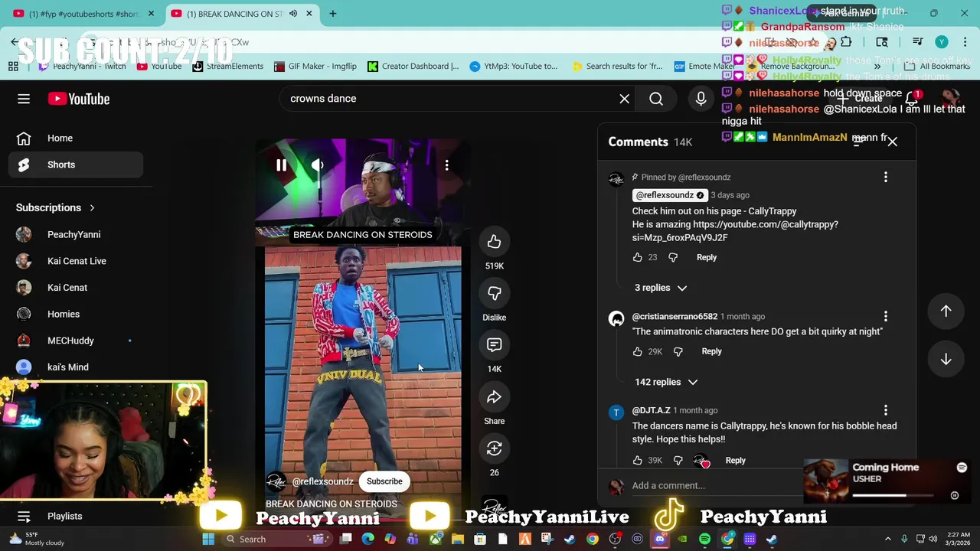Like the pinned comment with 23 likes
This screenshot has height=551, width=980.
(x=637, y=258)
